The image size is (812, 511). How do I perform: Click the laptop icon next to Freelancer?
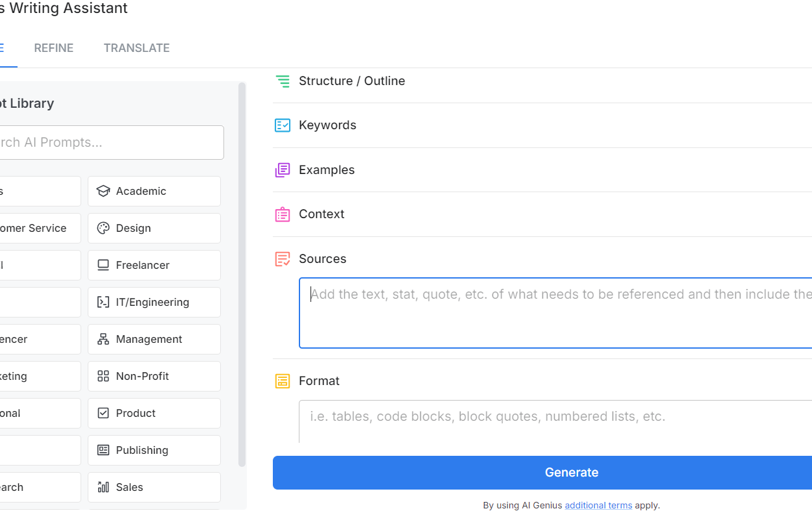(103, 265)
